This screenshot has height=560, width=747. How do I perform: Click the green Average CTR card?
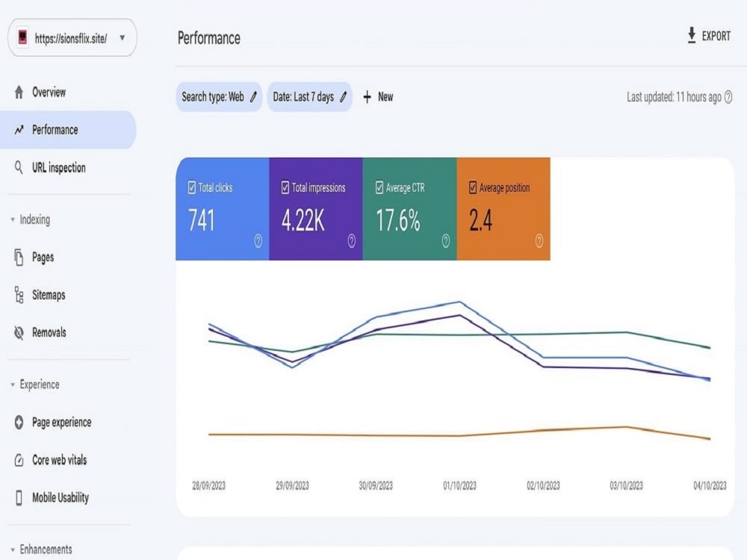pos(409,209)
